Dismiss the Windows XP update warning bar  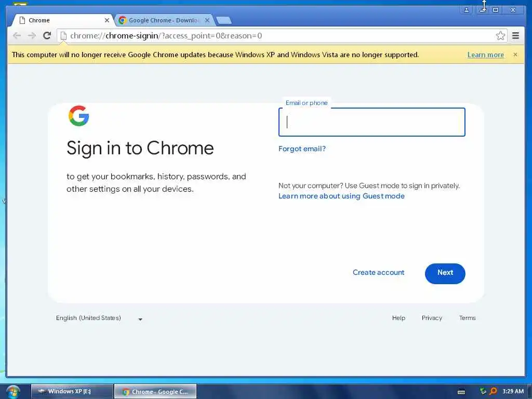pyautogui.click(x=515, y=55)
